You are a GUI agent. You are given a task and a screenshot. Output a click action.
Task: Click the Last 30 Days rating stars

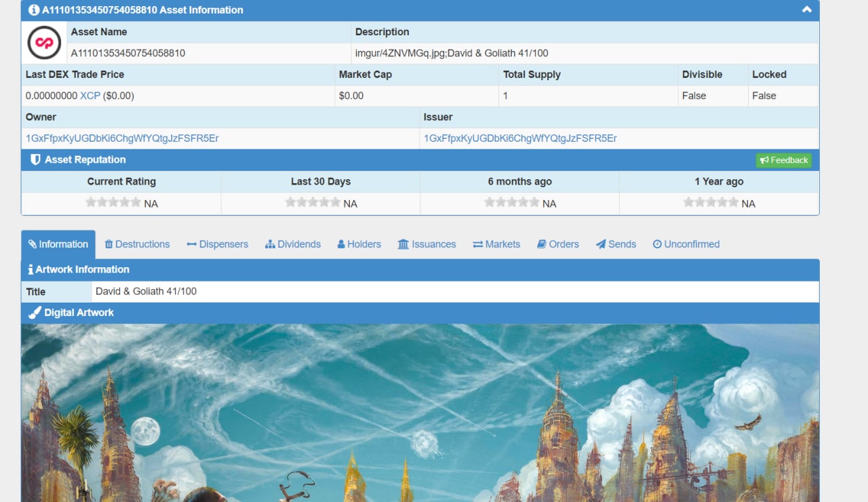tap(313, 202)
